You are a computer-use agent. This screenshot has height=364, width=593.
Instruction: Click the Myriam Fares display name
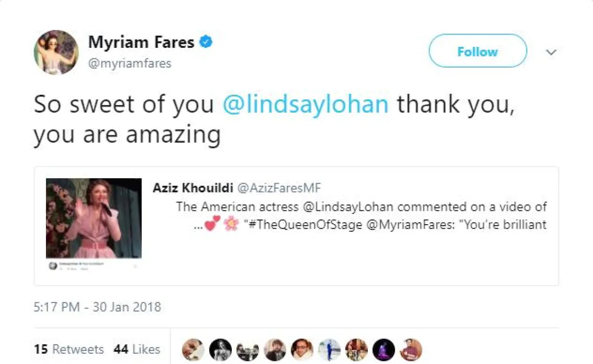[141, 43]
